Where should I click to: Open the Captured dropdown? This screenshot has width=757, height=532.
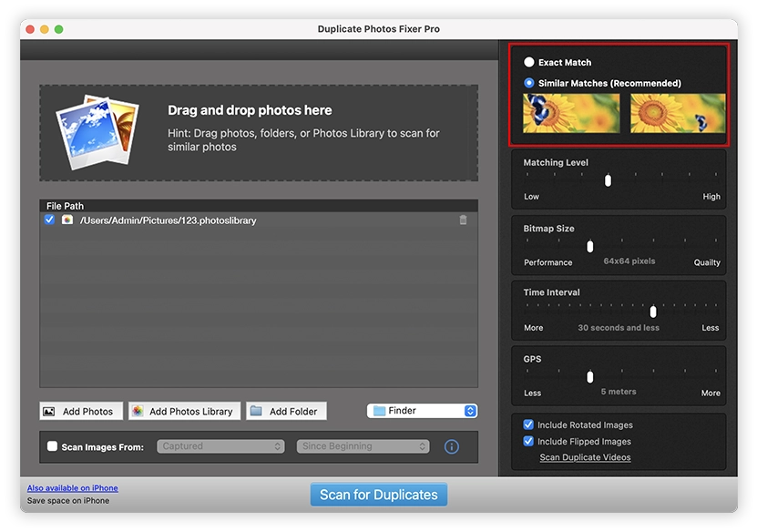(220, 446)
